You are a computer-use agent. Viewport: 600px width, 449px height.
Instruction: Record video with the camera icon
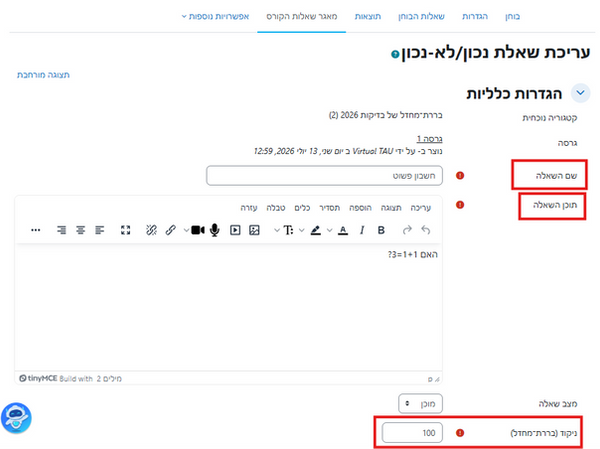click(x=198, y=230)
